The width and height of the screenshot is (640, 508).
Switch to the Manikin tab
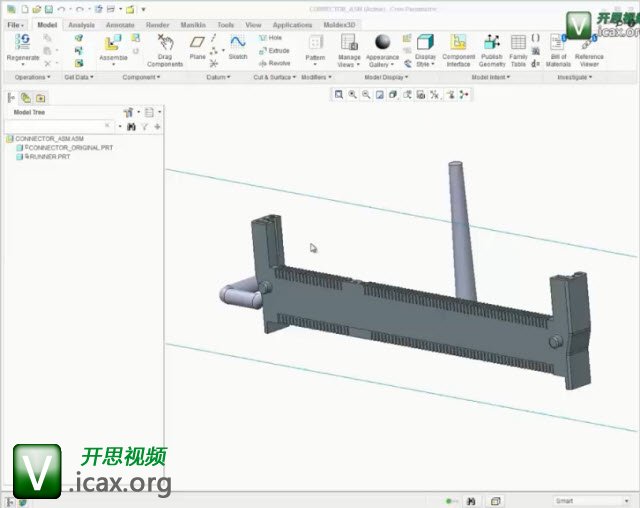(x=193, y=25)
